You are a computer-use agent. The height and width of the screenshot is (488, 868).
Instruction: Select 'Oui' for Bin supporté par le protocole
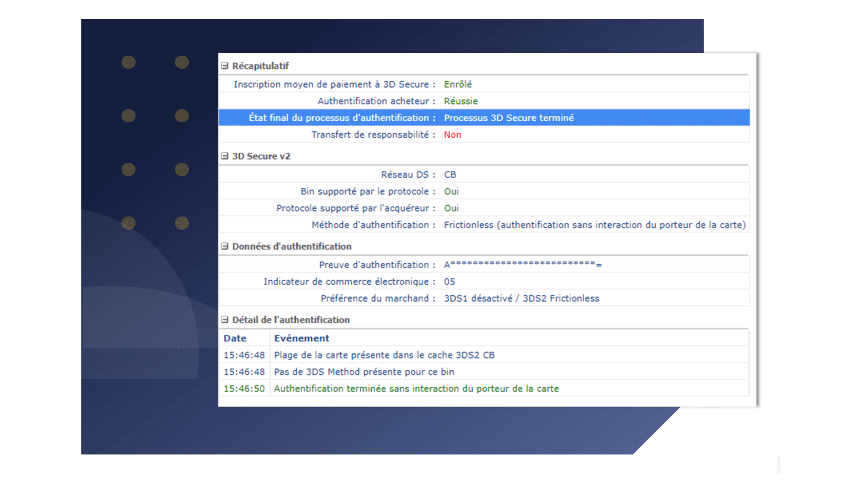pyautogui.click(x=451, y=191)
